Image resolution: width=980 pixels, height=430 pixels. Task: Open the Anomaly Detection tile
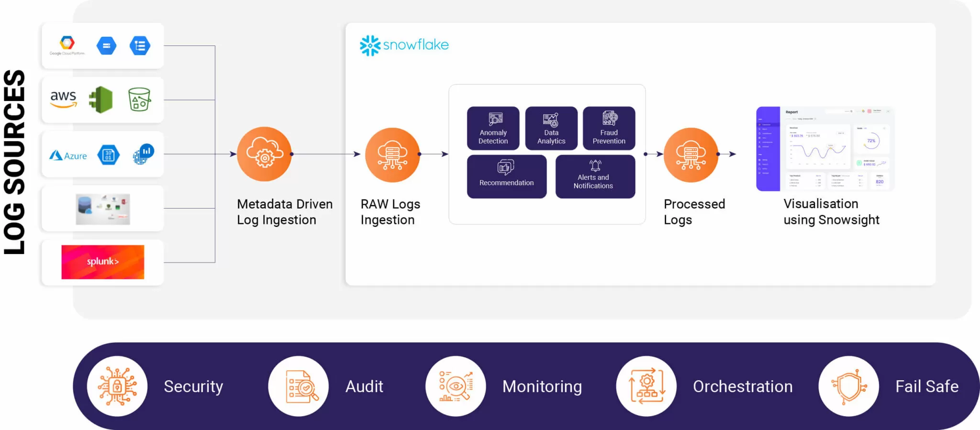pos(493,128)
